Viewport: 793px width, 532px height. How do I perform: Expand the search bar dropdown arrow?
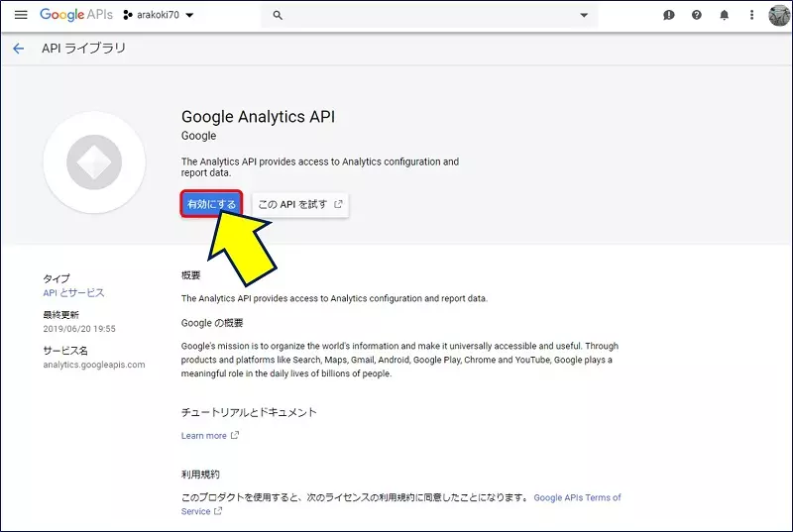click(584, 15)
